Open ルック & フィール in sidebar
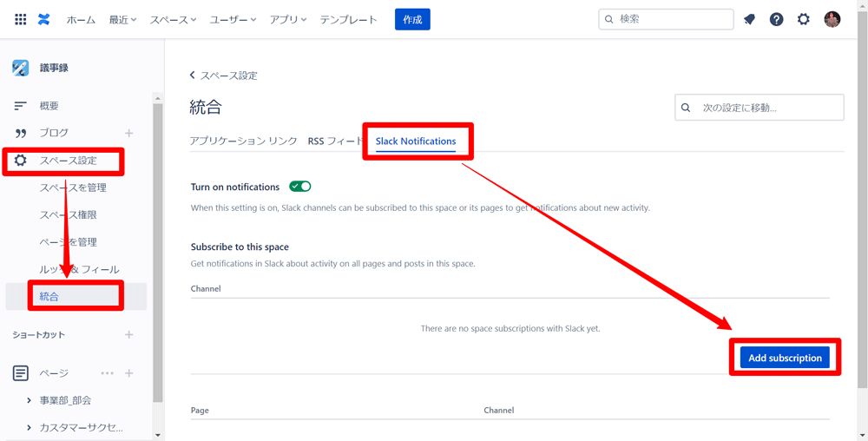868x441 pixels. click(79, 269)
